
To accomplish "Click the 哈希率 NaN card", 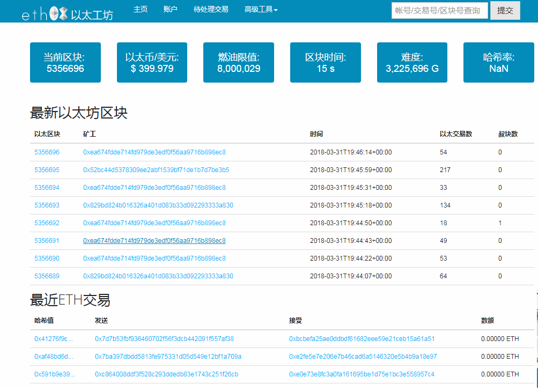I will tap(498, 62).
